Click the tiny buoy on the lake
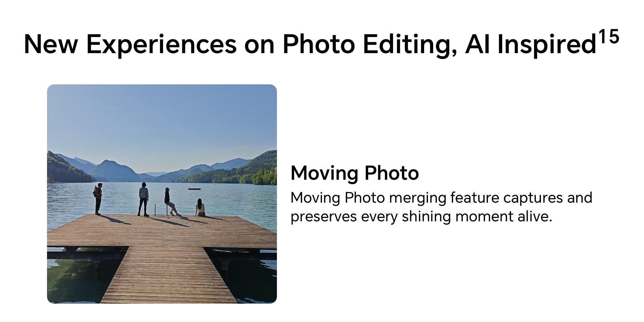 (215, 185)
